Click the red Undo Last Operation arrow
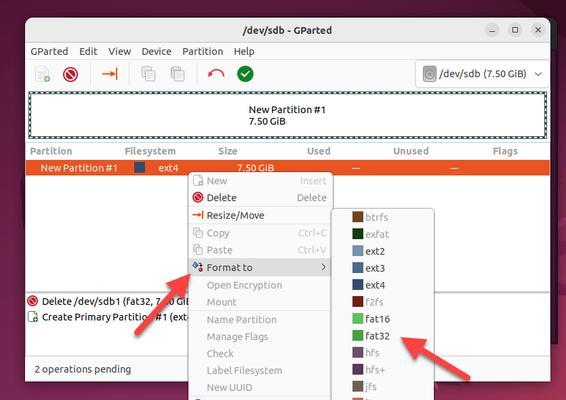The width and height of the screenshot is (566, 400). tap(216, 74)
